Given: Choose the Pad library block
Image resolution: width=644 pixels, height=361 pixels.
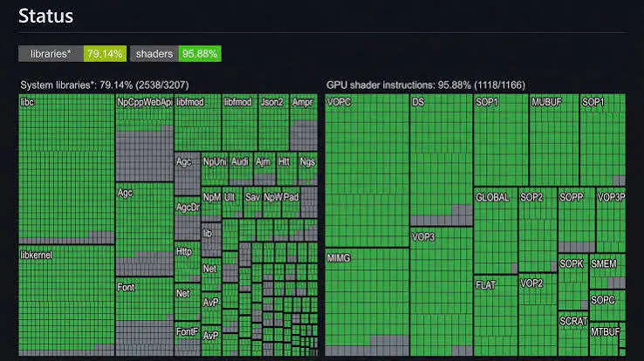Looking at the screenshot, I should point(291,202).
